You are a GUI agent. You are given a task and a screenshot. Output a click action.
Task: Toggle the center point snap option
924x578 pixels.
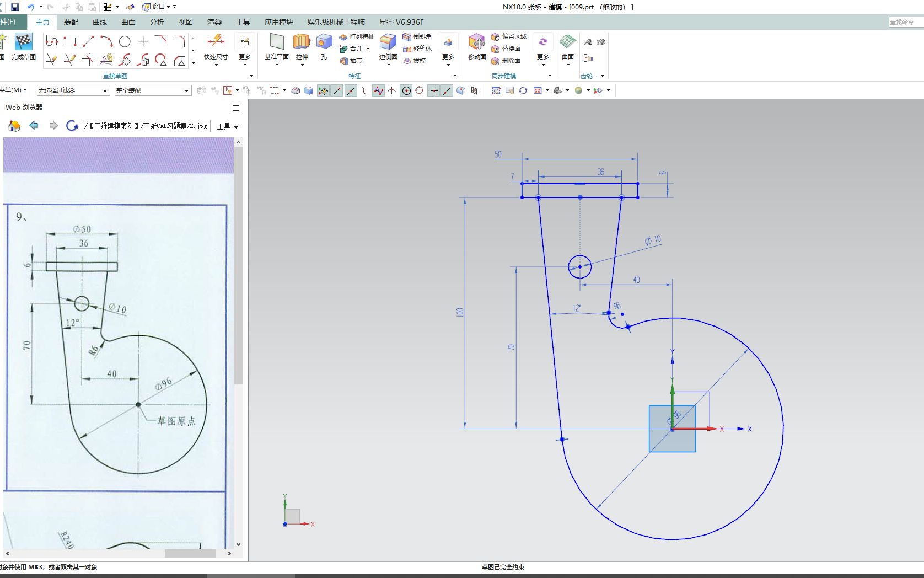(x=406, y=90)
